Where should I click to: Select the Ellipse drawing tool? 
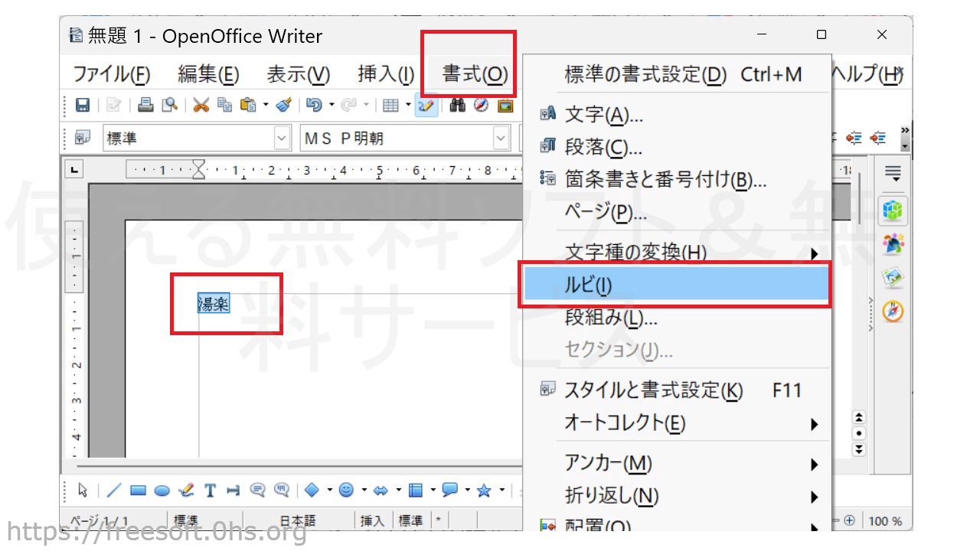162,491
